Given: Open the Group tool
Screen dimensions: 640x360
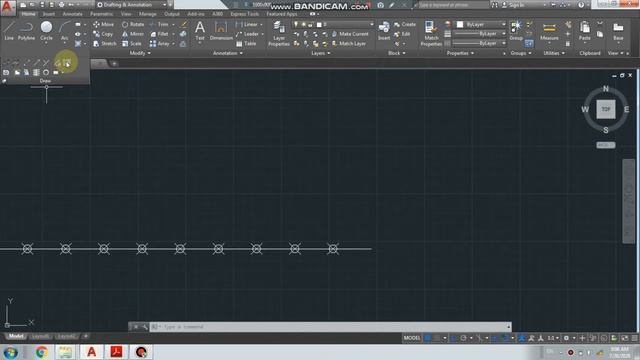Looking at the screenshot, I should 516,31.
